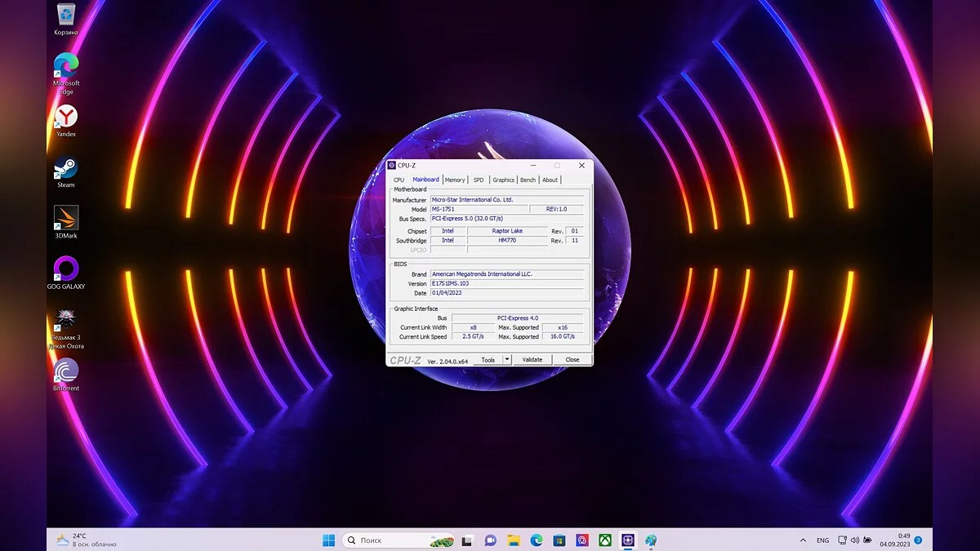Open the ENG language switcher
Viewport: 980px width, 551px height.
pos(822,540)
